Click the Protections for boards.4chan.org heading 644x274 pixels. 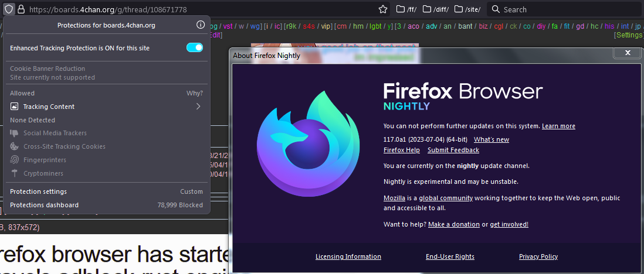coord(106,25)
